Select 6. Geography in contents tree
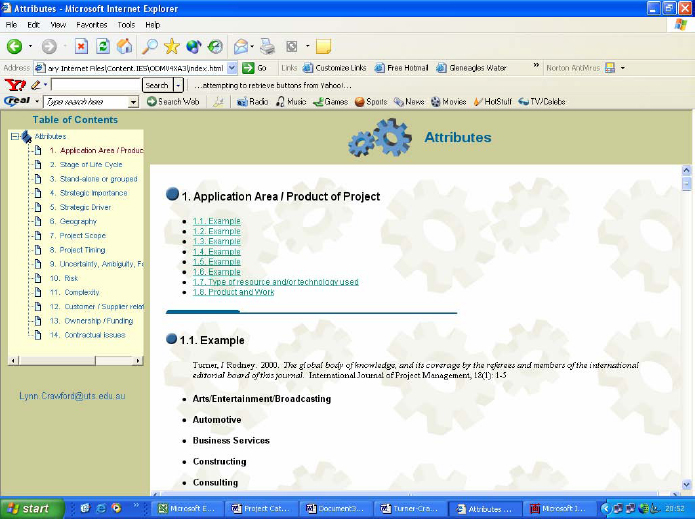Image resolution: width=695 pixels, height=519 pixels. tap(73, 221)
